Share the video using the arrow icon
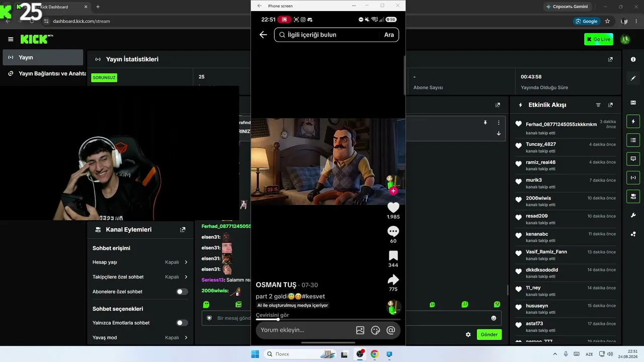The image size is (644, 362). (x=393, y=280)
